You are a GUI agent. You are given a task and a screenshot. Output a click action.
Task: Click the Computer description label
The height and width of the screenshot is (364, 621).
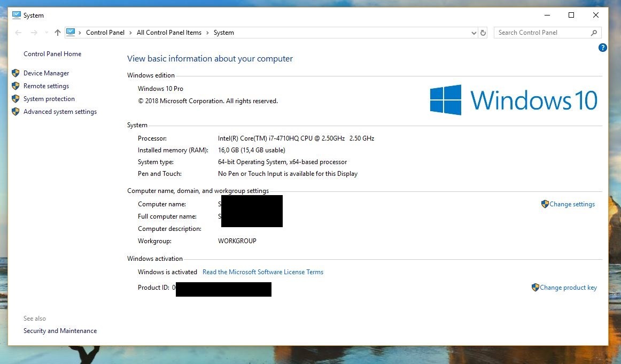coord(169,229)
